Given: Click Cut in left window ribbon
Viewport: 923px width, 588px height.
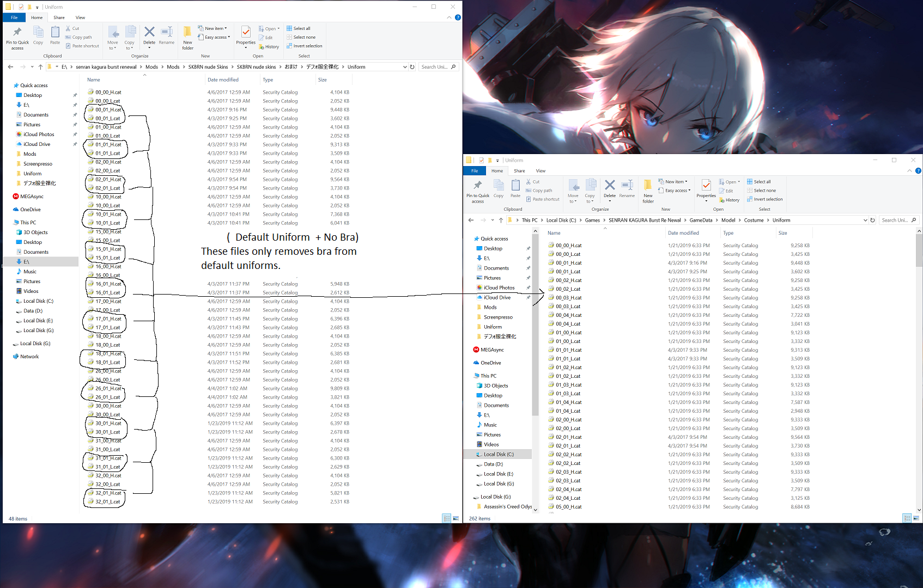Looking at the screenshot, I should [x=72, y=28].
